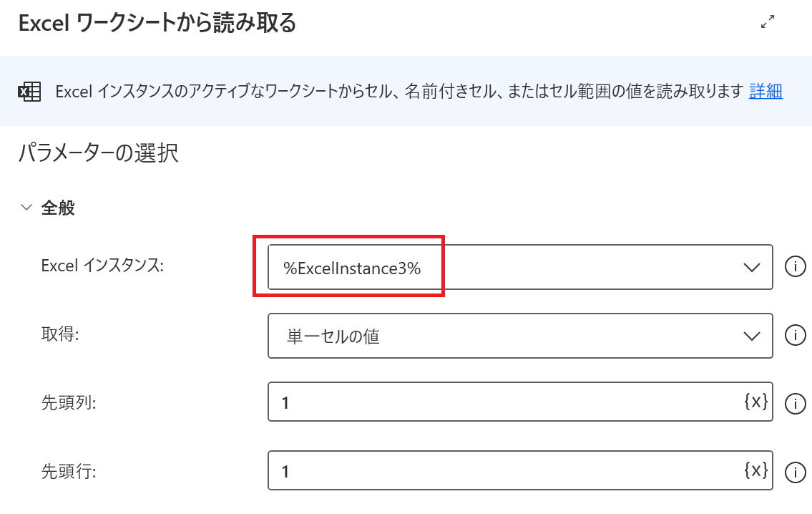The width and height of the screenshot is (812, 514).
Task: Click the 取得 field dropdown arrow
Action: pos(750,335)
